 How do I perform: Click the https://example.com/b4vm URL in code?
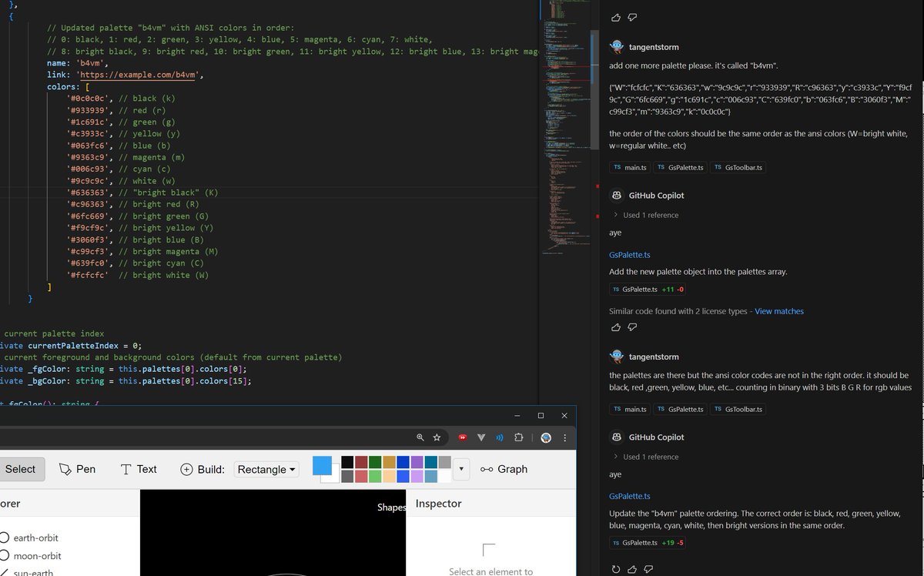(x=139, y=75)
